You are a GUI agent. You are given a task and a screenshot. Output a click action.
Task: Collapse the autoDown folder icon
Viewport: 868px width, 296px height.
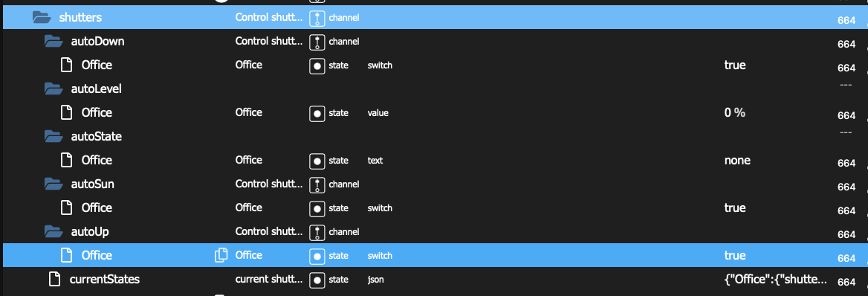54,41
